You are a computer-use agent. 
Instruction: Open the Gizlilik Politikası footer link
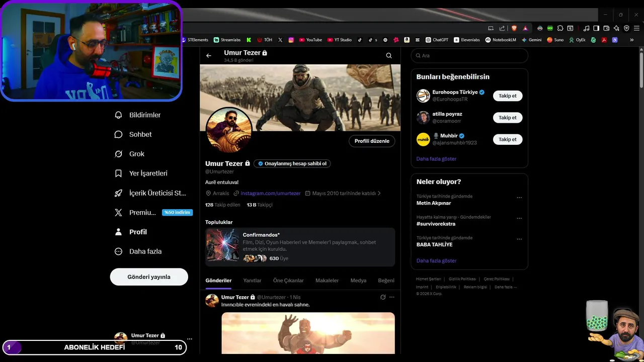pos(462,279)
